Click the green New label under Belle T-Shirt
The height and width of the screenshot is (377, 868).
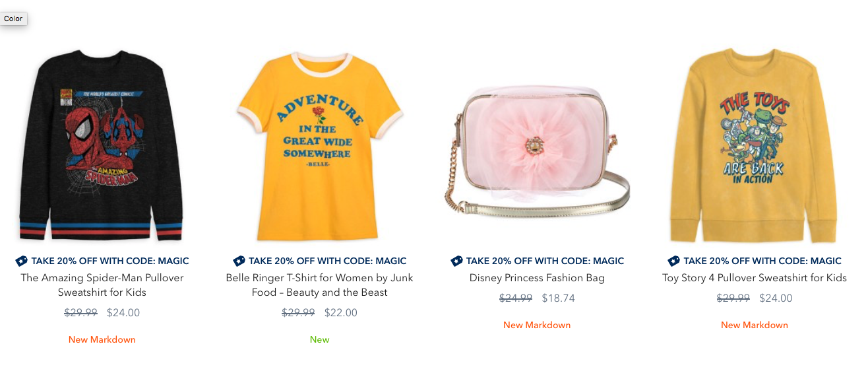[x=320, y=339]
